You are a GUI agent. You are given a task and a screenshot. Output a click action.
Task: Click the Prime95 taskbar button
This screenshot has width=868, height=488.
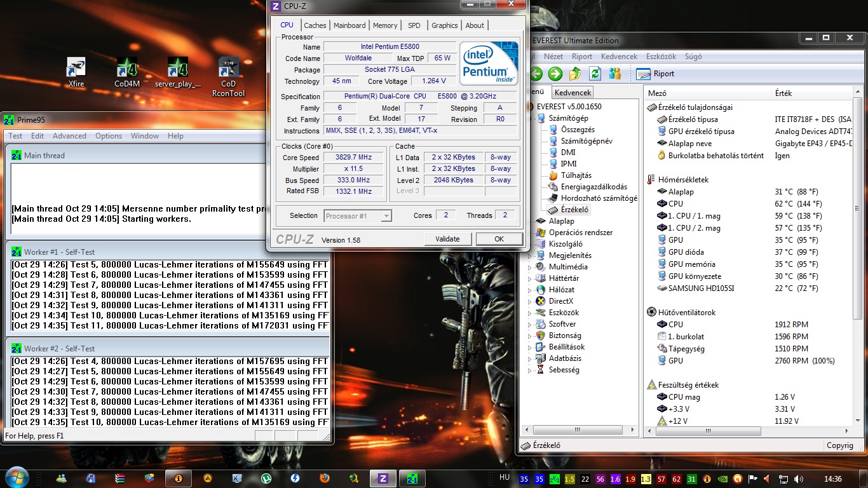point(412,478)
